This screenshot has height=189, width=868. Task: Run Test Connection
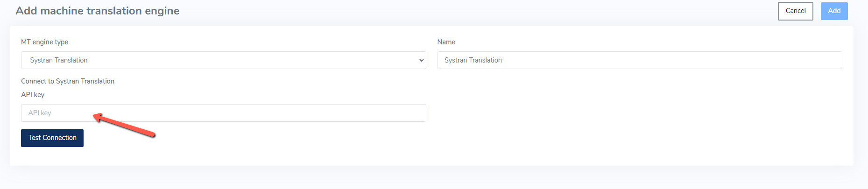pyautogui.click(x=52, y=138)
